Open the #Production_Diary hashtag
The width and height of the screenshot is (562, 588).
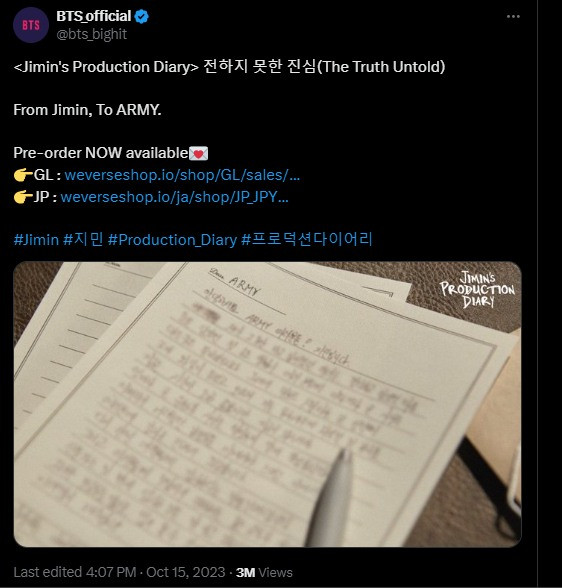[172, 240]
